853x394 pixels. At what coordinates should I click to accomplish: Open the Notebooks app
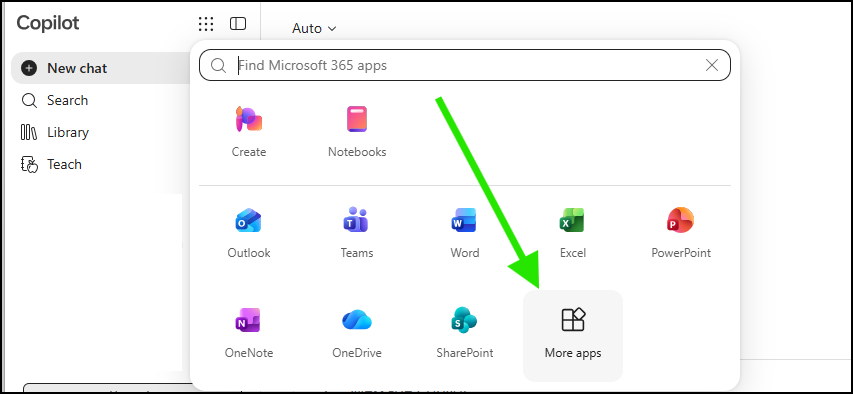[x=357, y=132]
